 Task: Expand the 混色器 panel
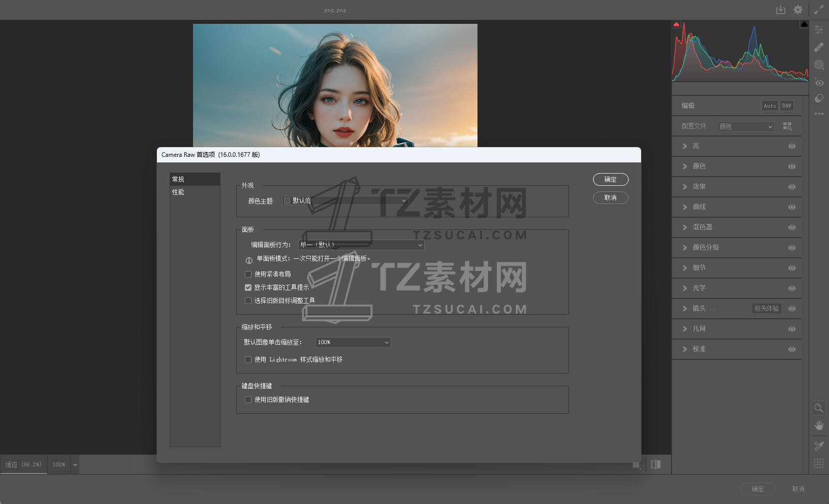(685, 227)
